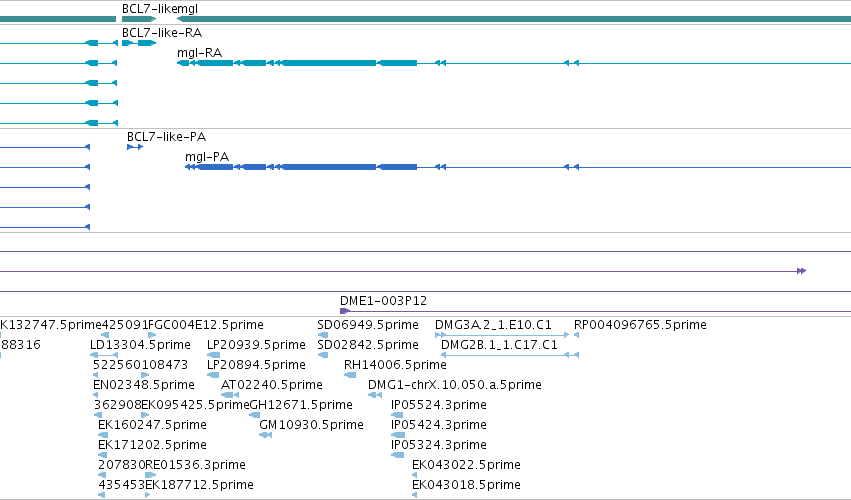Viewport: 851px width, 500px height.
Task: Open the EK043018.5prime EST label
Action: coord(466,485)
